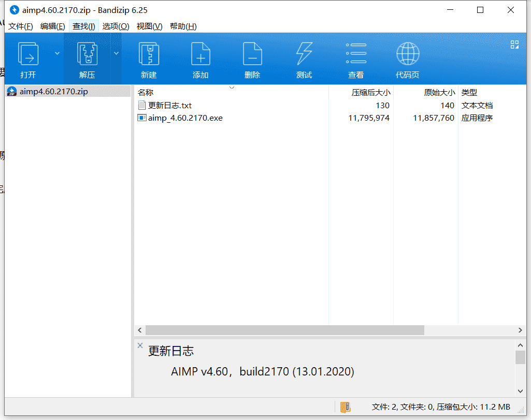Open the 视图(V) menu

pyautogui.click(x=149, y=26)
